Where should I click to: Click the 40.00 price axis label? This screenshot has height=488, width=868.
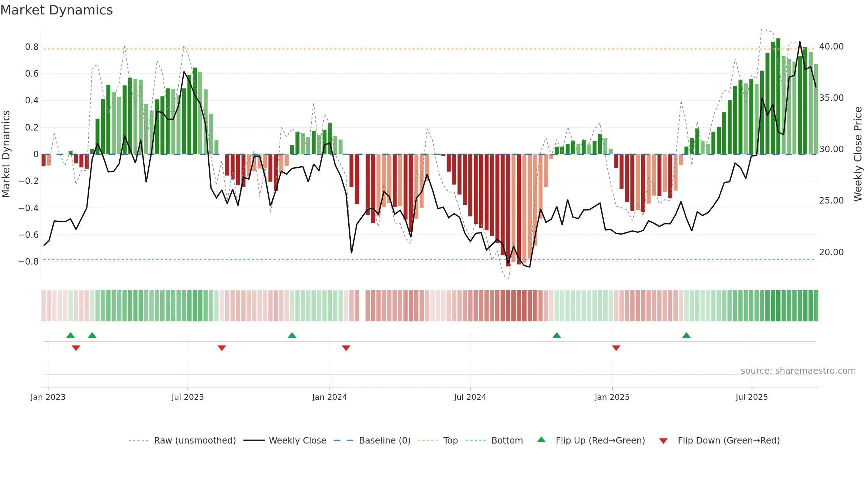pyautogui.click(x=831, y=47)
